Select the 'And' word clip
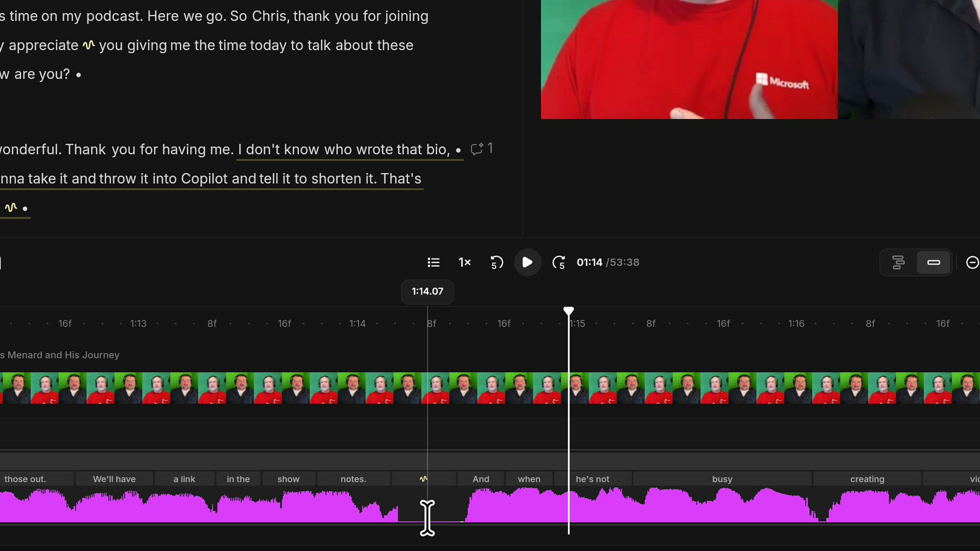 (x=481, y=479)
